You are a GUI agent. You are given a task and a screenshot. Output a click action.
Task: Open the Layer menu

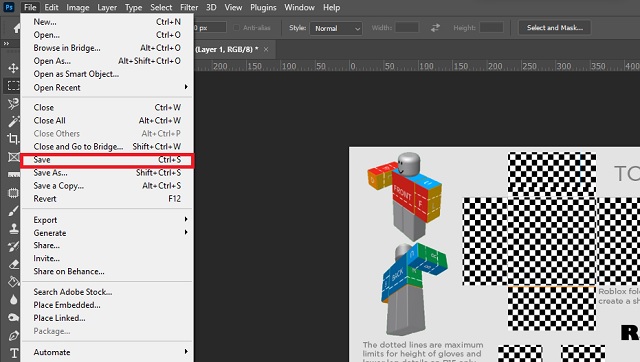pos(107,7)
